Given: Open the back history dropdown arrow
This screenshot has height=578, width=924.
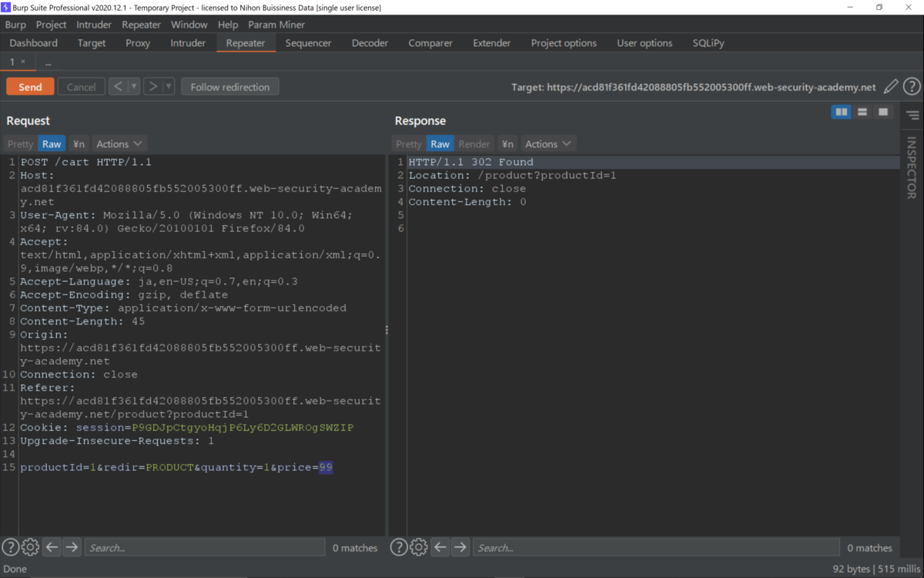Looking at the screenshot, I should [134, 87].
